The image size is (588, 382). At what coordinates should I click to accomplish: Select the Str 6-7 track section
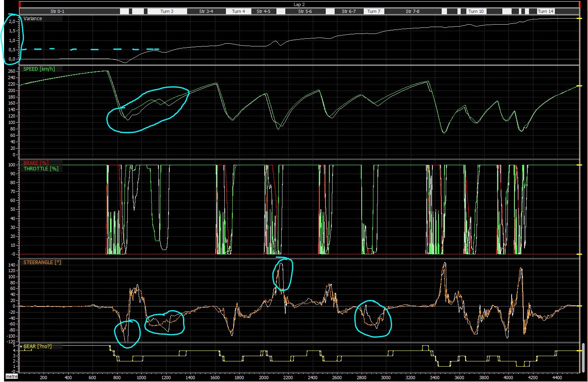[x=349, y=11]
